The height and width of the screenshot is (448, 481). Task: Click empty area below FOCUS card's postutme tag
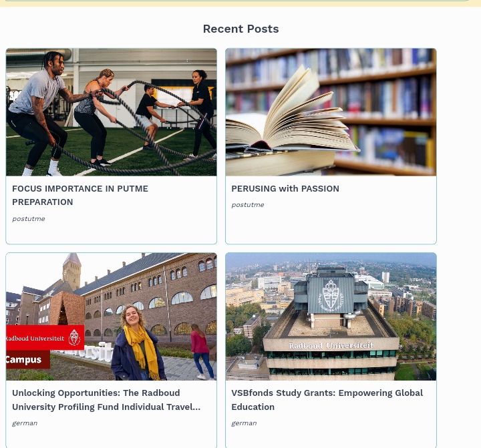pyautogui.click(x=112, y=234)
